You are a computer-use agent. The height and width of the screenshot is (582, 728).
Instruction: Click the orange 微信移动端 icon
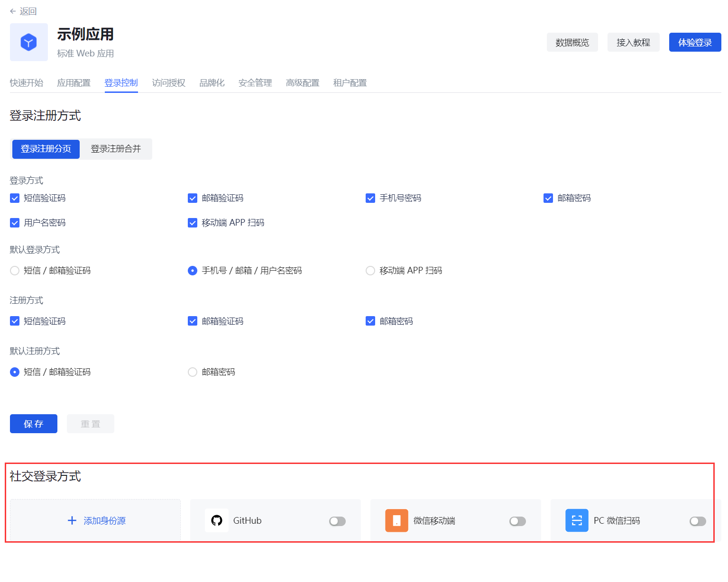click(396, 520)
